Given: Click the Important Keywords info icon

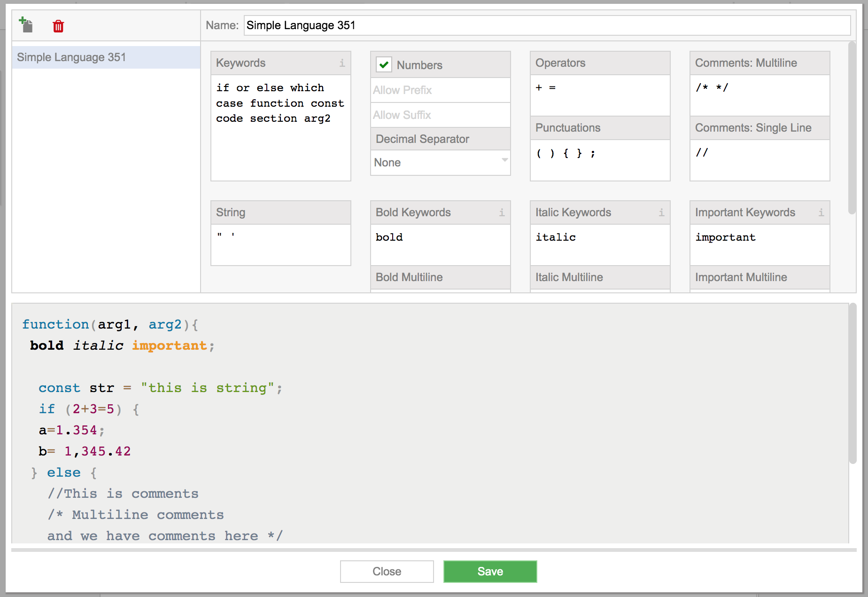Looking at the screenshot, I should pos(821,212).
